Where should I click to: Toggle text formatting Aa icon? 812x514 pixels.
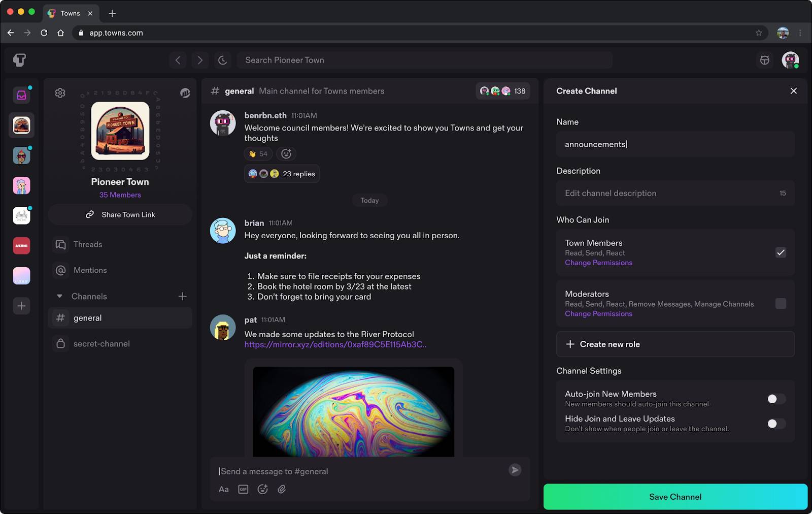pyautogui.click(x=224, y=489)
